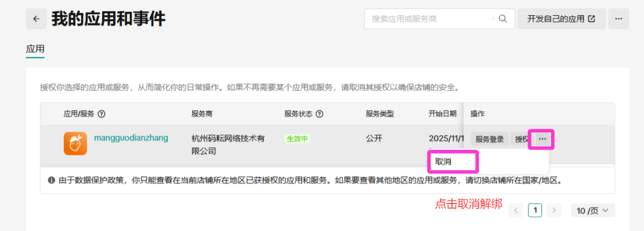Screen dimensions: 644x231
Task: Click the mangguodianzhang orange app icon
Action: point(75,143)
